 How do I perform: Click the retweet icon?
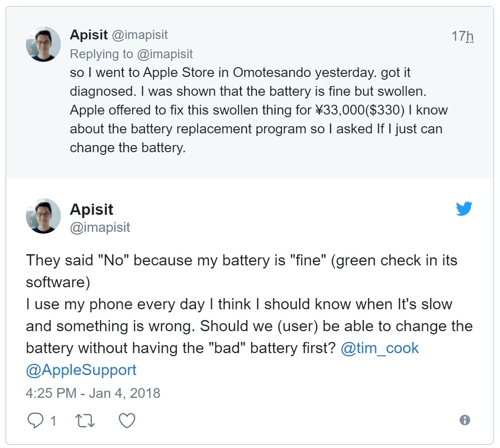coord(84,420)
